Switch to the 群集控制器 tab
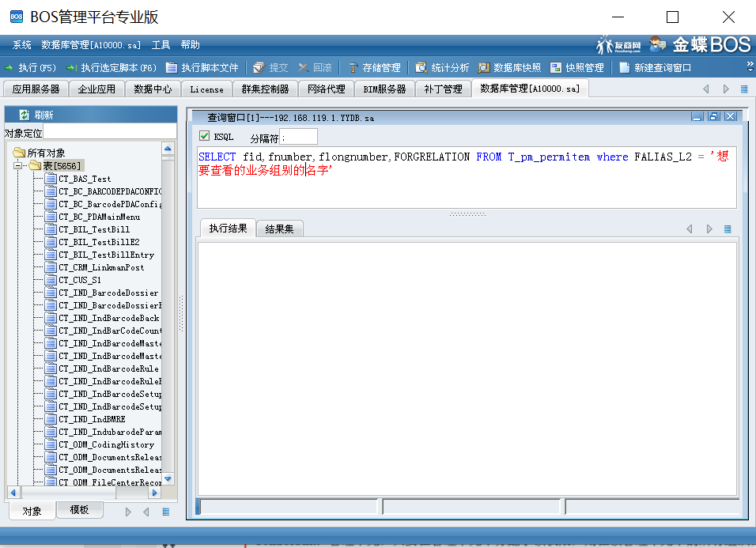Image resolution: width=756 pixels, height=548 pixels. [265, 89]
